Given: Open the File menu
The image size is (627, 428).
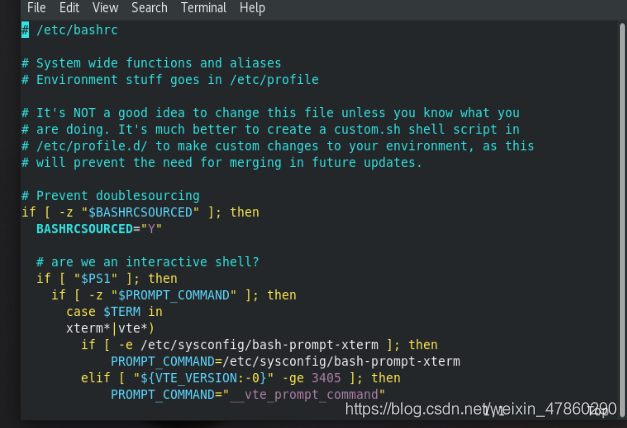Looking at the screenshot, I should point(36,8).
